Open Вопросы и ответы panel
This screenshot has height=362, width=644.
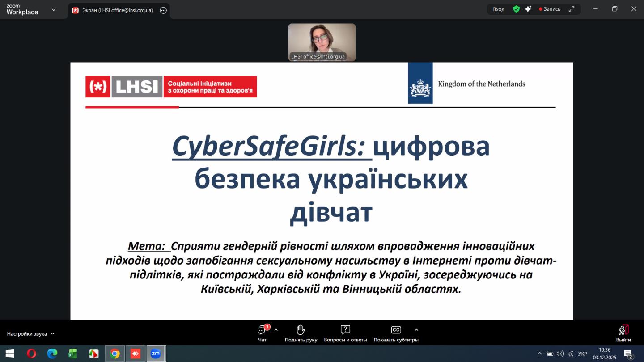(x=345, y=333)
